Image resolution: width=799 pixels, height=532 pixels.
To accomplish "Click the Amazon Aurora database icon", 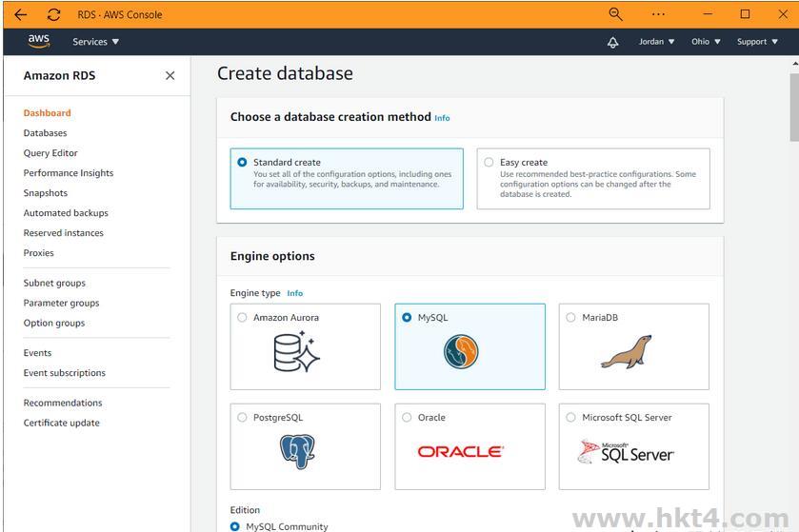I will click(x=296, y=352).
